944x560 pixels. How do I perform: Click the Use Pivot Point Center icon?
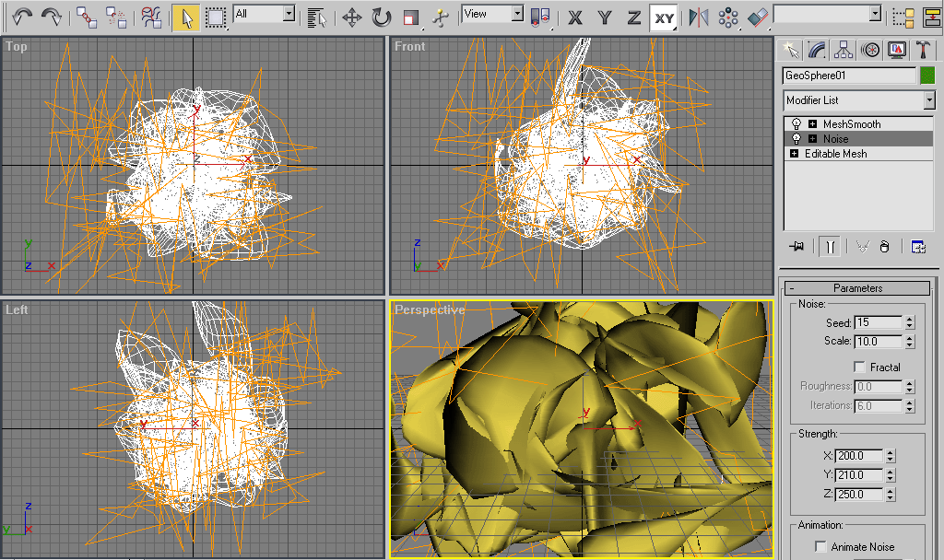click(x=540, y=17)
